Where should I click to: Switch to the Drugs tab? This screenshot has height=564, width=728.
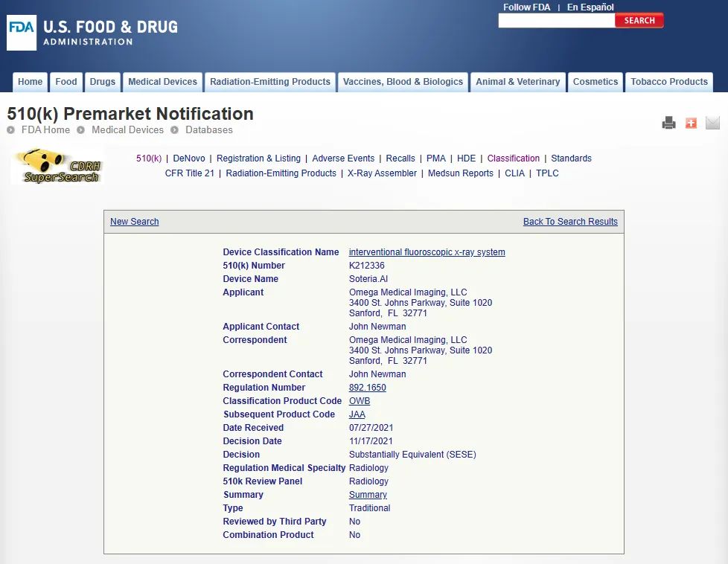103,82
